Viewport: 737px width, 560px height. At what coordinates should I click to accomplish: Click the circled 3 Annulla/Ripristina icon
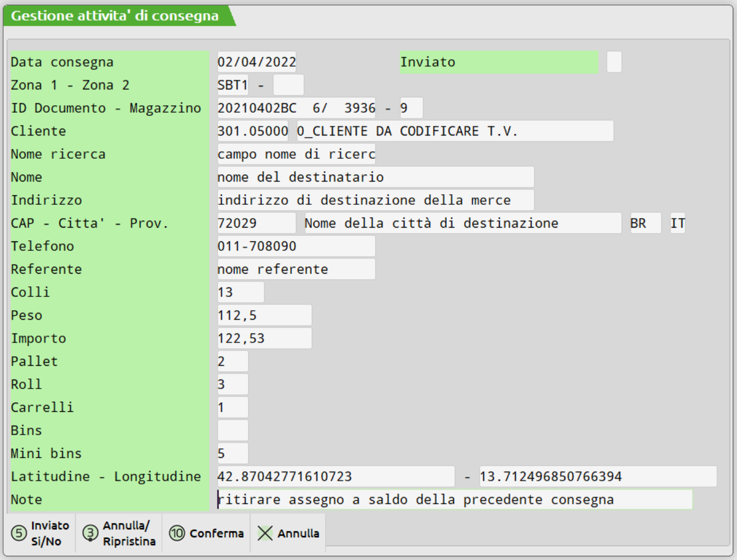(91, 533)
